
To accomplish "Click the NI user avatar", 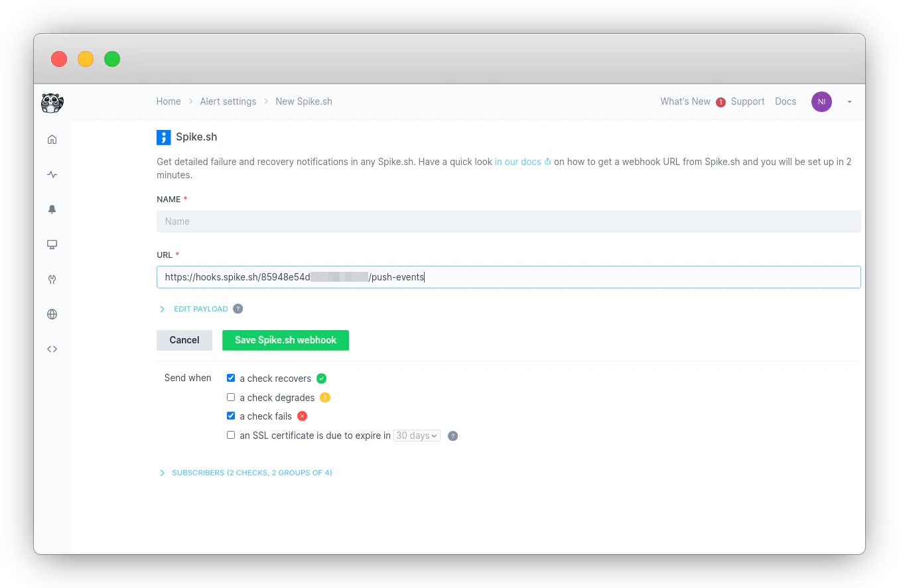I will (821, 101).
